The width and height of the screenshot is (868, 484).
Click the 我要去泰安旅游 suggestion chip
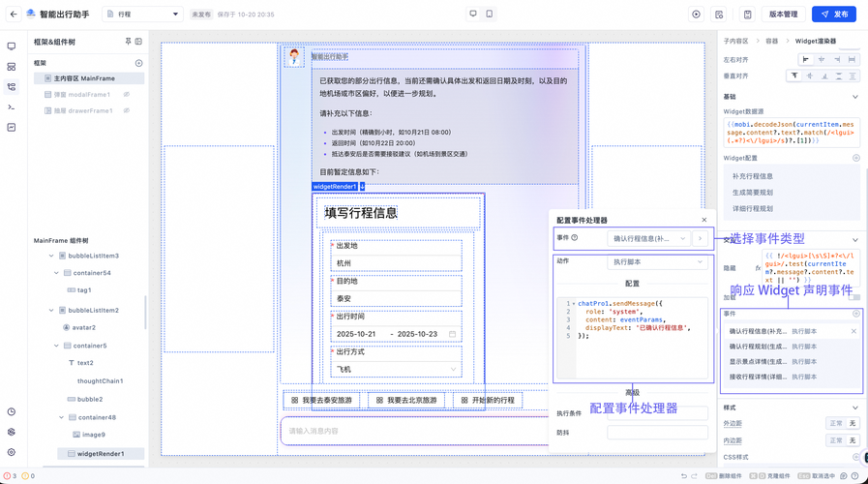click(x=321, y=400)
